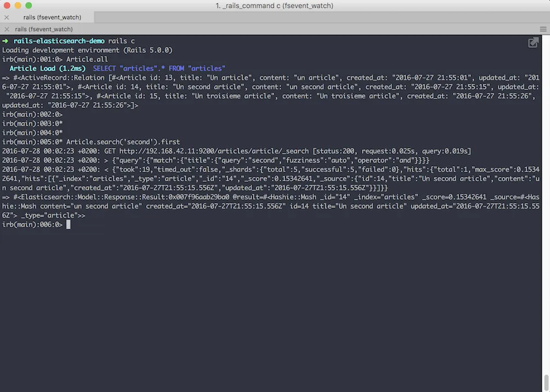Click the Article.all command text
Image resolution: width=550 pixels, height=392 pixels.
click(x=87, y=59)
